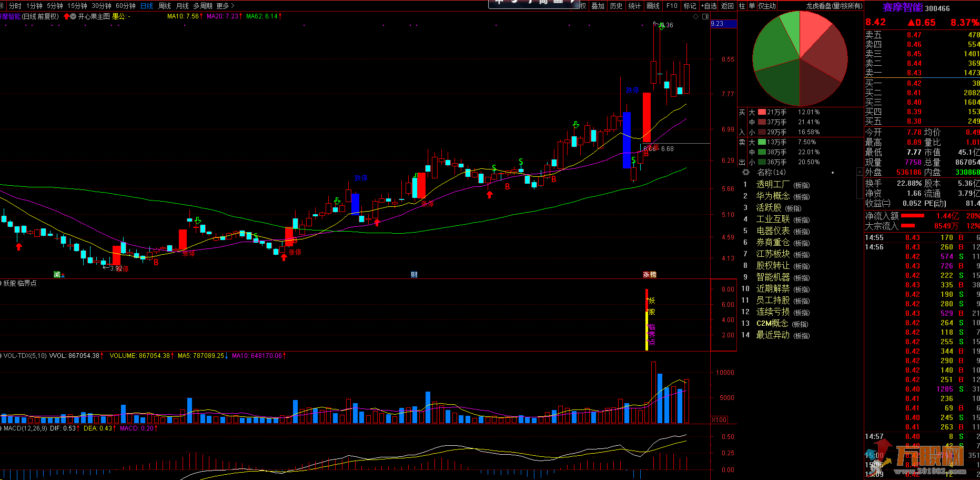Click the 大宗流入 8549万 bar
This screenshot has width=980, height=480.
point(907,226)
